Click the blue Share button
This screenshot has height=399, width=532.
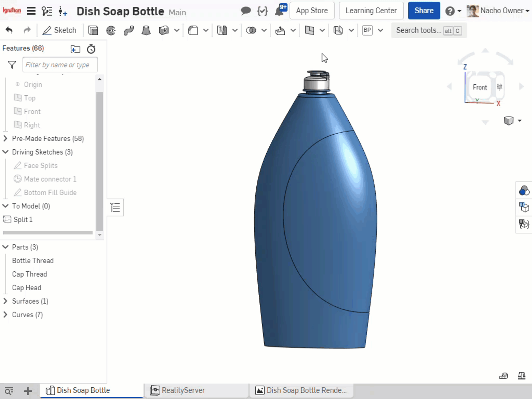pyautogui.click(x=424, y=11)
